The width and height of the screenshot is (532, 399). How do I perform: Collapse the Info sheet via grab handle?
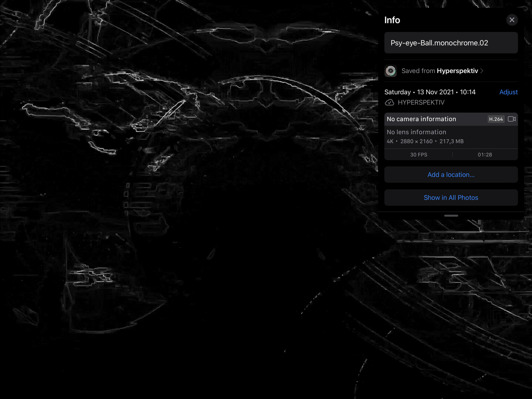tap(451, 216)
